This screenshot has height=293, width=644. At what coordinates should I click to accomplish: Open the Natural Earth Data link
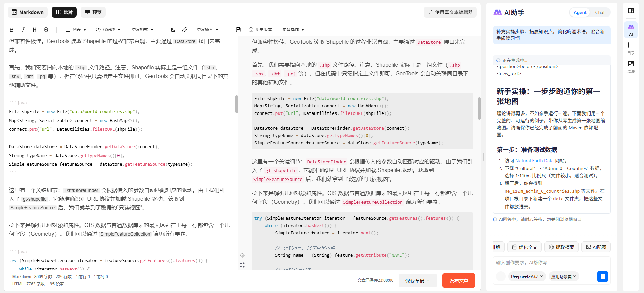pyautogui.click(x=534, y=161)
